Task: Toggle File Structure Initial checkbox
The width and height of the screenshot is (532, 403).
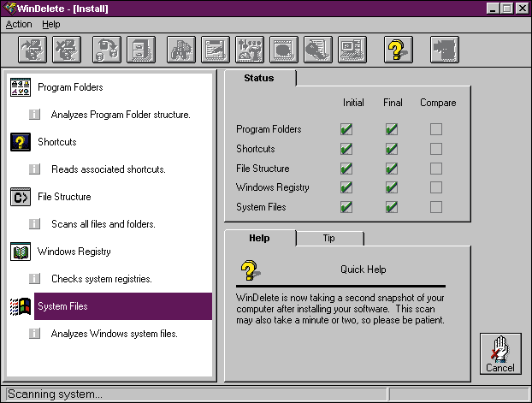Action: pos(346,169)
